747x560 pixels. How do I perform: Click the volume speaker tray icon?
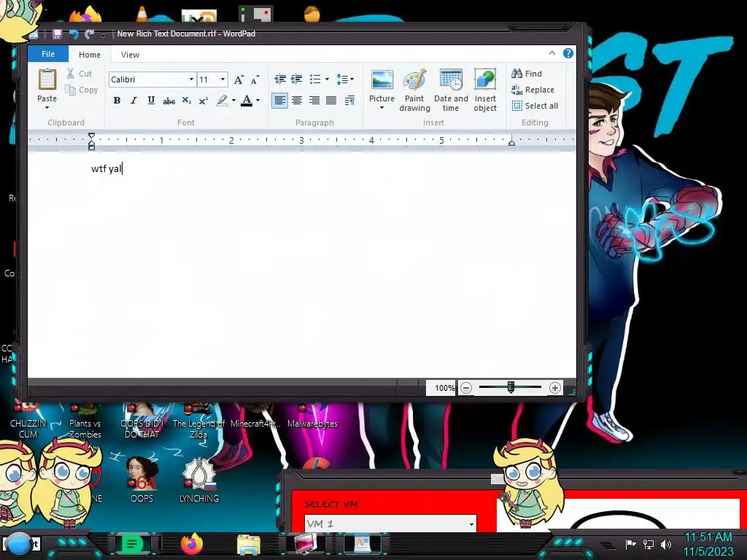click(x=665, y=544)
